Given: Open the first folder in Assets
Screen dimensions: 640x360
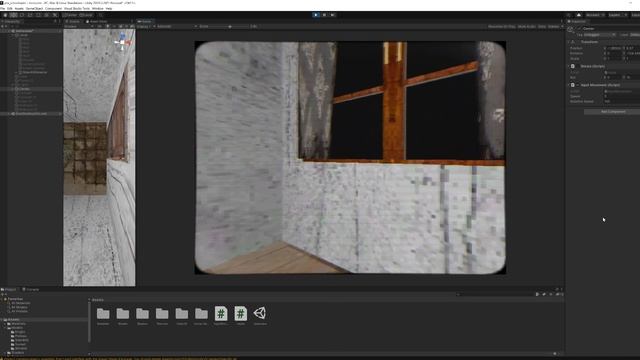Looking at the screenshot, I should [x=103, y=313].
